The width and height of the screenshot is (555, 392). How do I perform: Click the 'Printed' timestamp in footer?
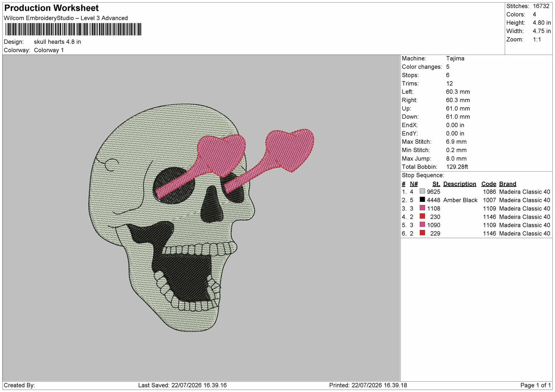(x=368, y=385)
